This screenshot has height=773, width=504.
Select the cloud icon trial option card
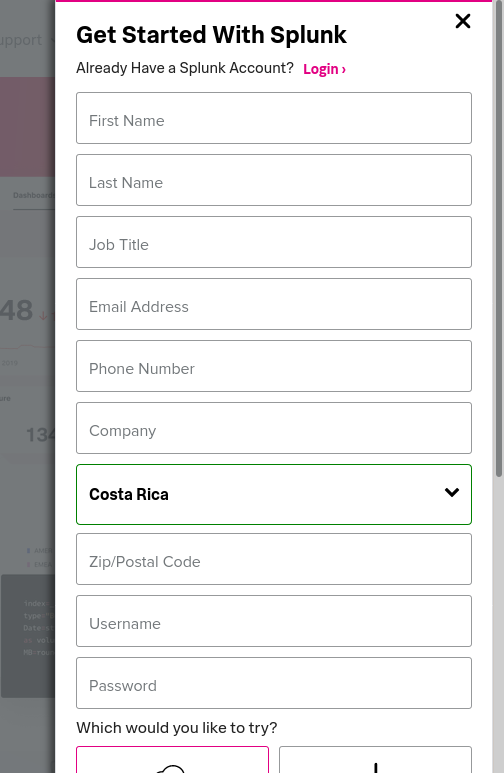click(173, 760)
